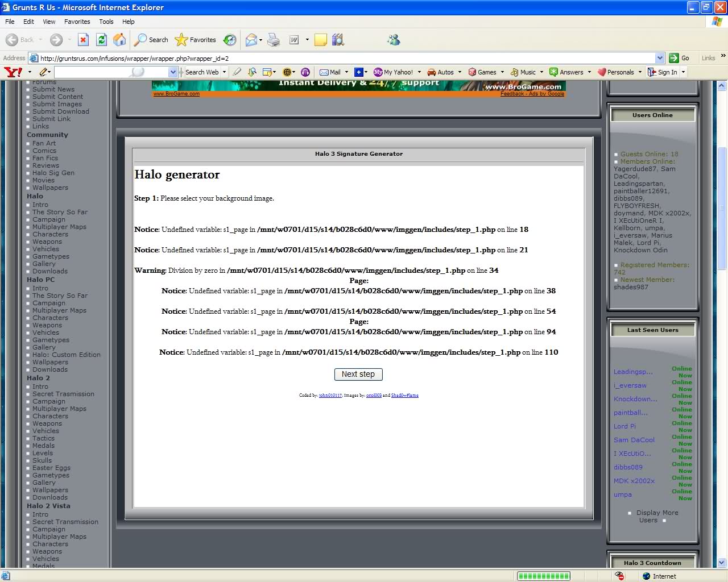
Task: Expand the Word edit dropdown arrow
Action: point(307,40)
